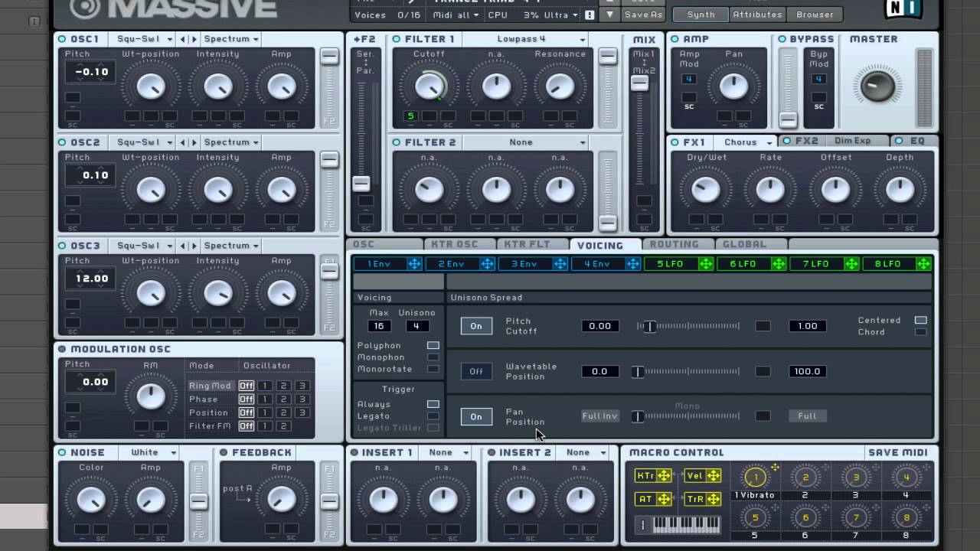
Task: Click Macro knob 5
Action: pyautogui.click(x=755, y=518)
